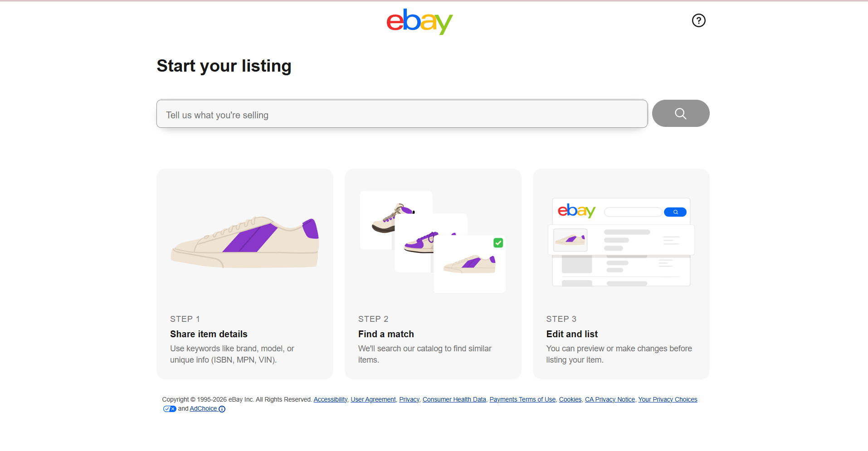Screen dimensions: 868x451
Task: Open the Accessibility link
Action: pos(330,399)
